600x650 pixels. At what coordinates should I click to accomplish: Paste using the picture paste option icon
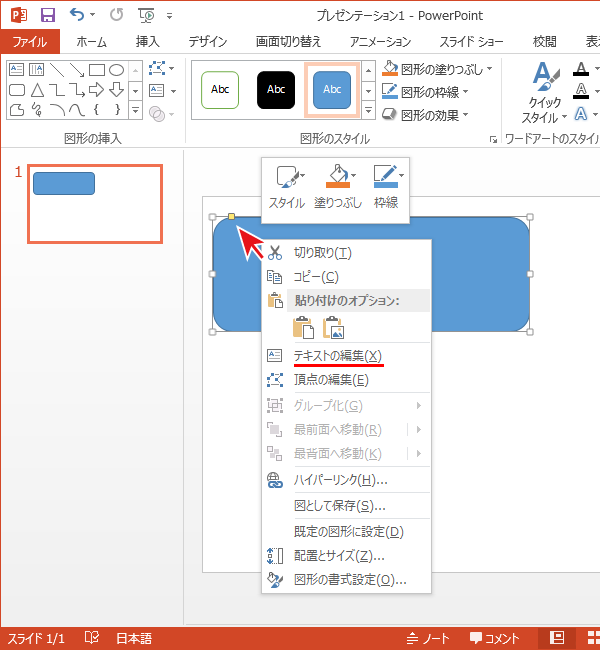(x=334, y=327)
